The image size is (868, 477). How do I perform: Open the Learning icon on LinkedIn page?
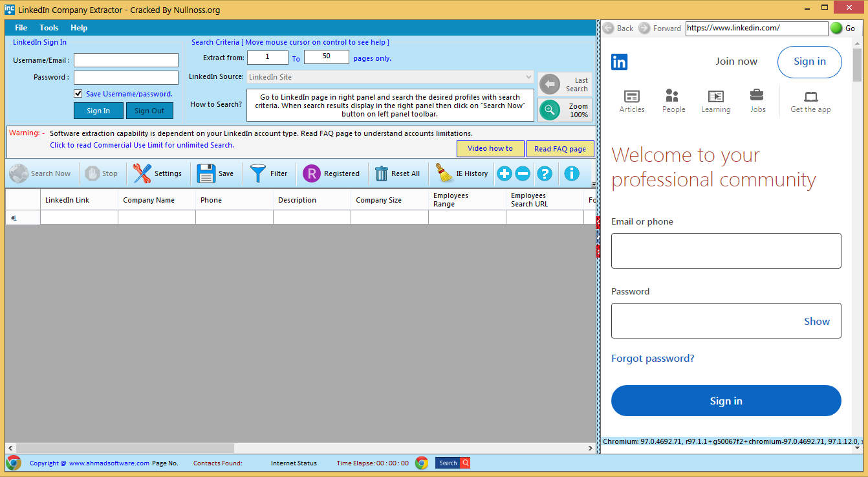(716, 96)
